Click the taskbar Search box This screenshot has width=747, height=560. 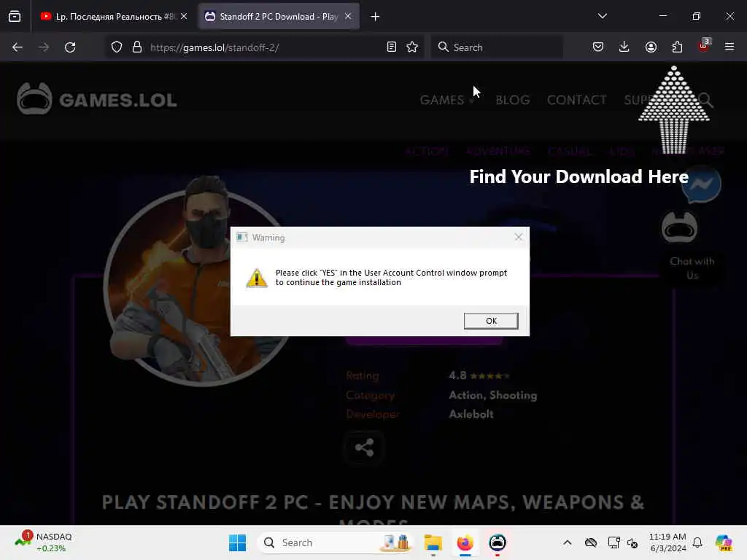point(336,542)
